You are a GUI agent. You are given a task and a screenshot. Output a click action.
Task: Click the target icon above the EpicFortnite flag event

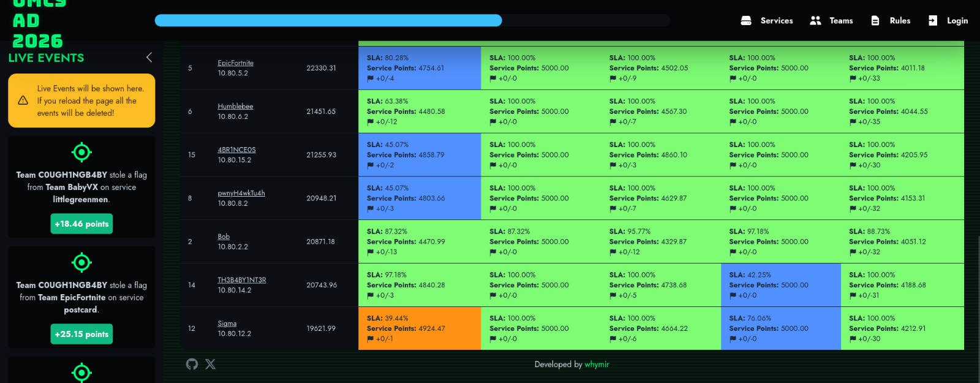point(81,262)
